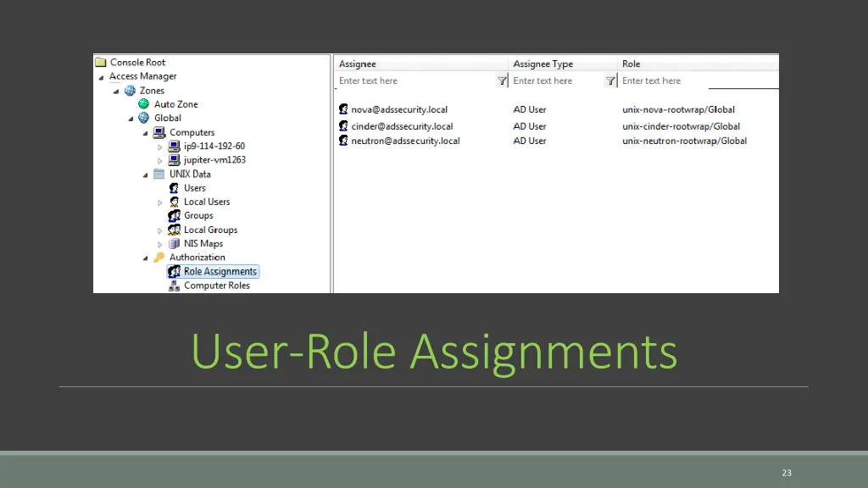This screenshot has height=488, width=868.
Task: Focus the Assignee filter text field
Action: [x=416, y=80]
